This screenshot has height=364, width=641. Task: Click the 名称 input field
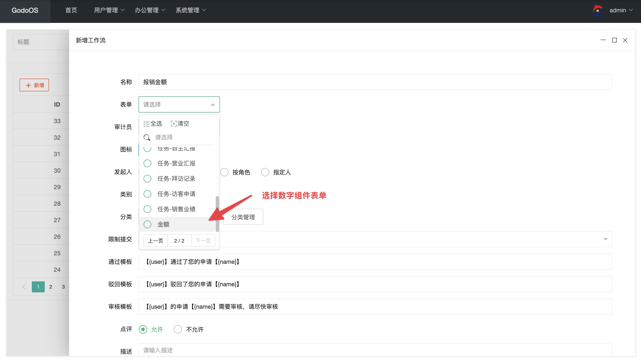[x=375, y=82]
